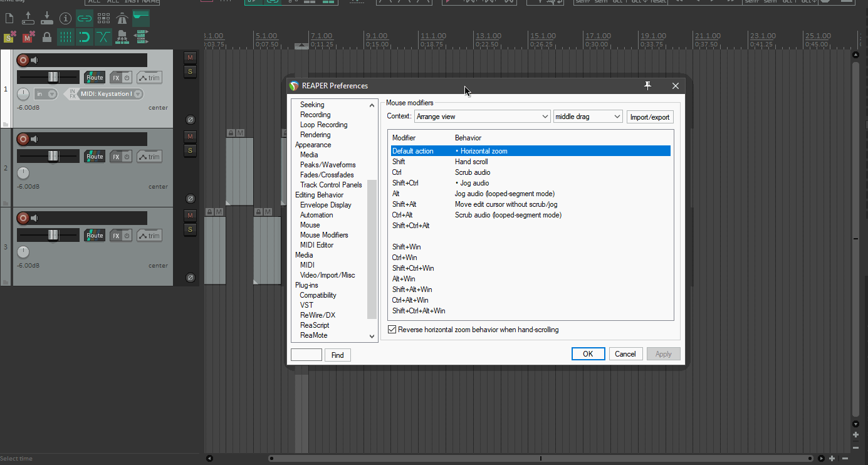The image size is (868, 465).
Task: Open the 'middle drag' dropdown
Action: 587,117
